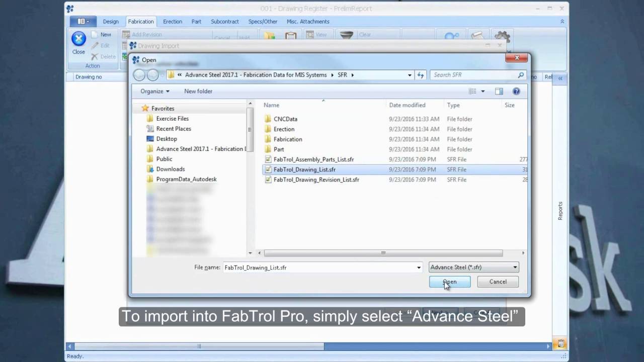
Task: Switch to the Erection ribbon tab
Action: [173, 21]
